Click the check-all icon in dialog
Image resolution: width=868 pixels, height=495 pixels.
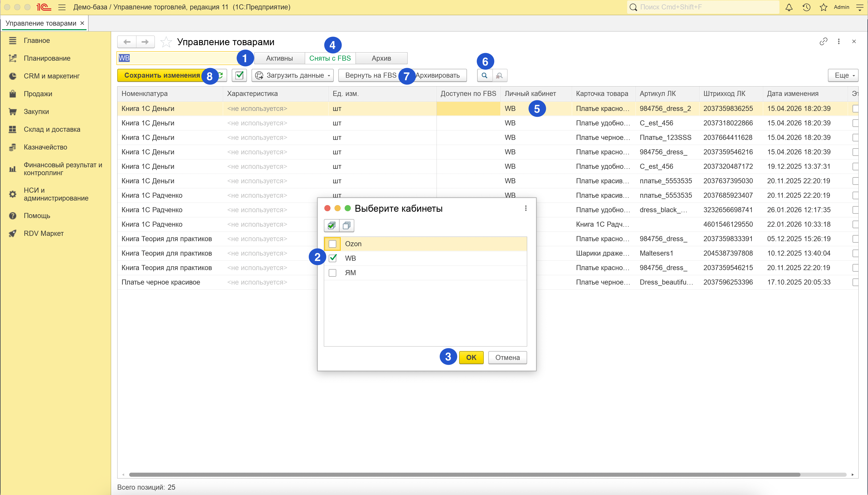click(331, 225)
